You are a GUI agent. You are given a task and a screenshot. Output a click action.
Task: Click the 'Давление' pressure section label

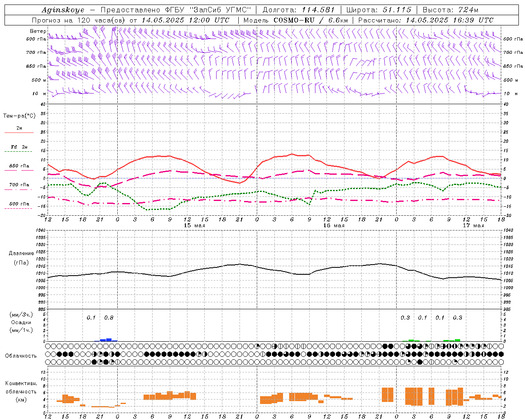[x=21, y=253]
